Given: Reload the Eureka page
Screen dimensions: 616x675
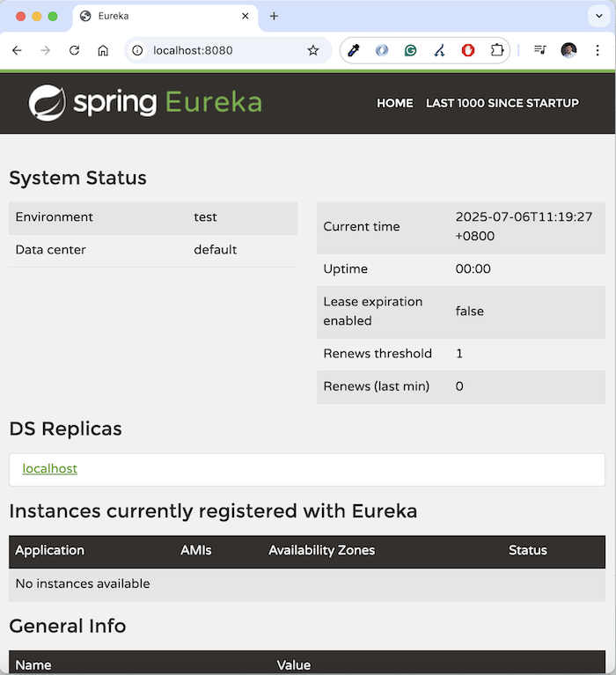Looking at the screenshot, I should pos(74,50).
